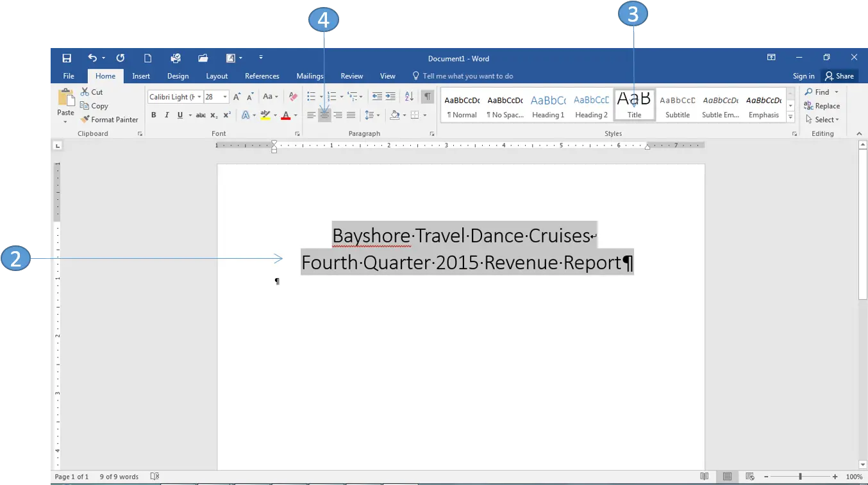Viewport: 868px width, 485px height.
Task: Justify paragraph text
Action: click(x=351, y=115)
